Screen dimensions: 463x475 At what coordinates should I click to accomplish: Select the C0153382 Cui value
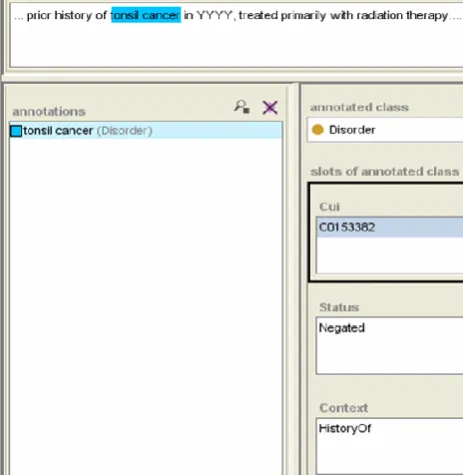pos(390,227)
